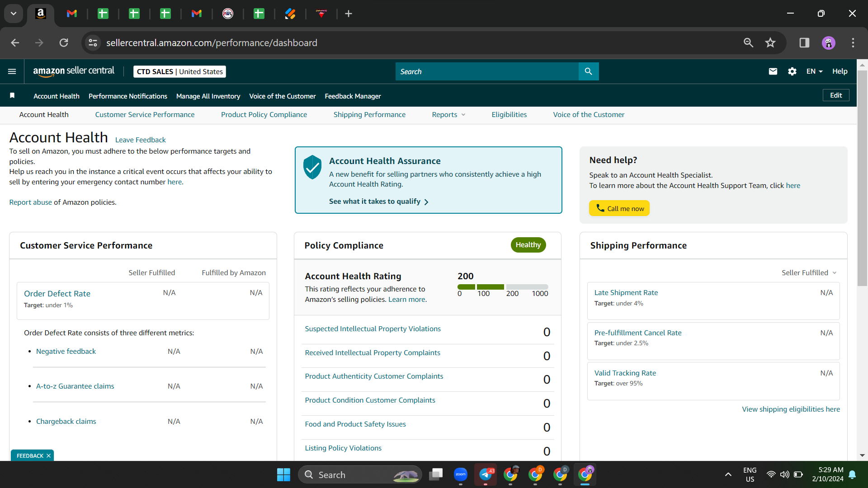Viewport: 868px width, 488px height.
Task: Click View shipping eligibilities here
Action: pyautogui.click(x=791, y=409)
